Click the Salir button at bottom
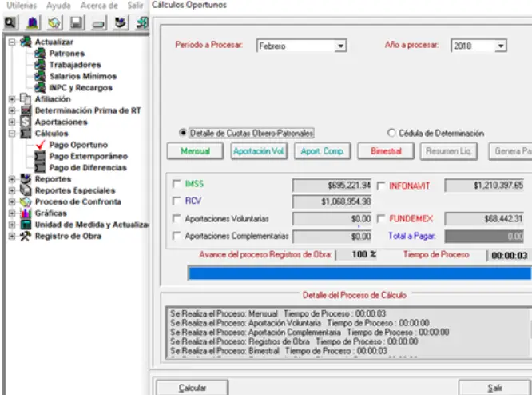The image size is (532, 395). coord(494,388)
